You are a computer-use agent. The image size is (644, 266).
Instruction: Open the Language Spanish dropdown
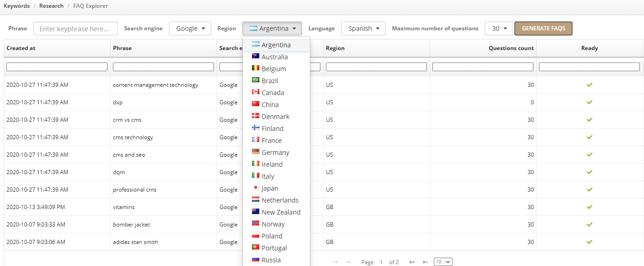pyautogui.click(x=364, y=28)
